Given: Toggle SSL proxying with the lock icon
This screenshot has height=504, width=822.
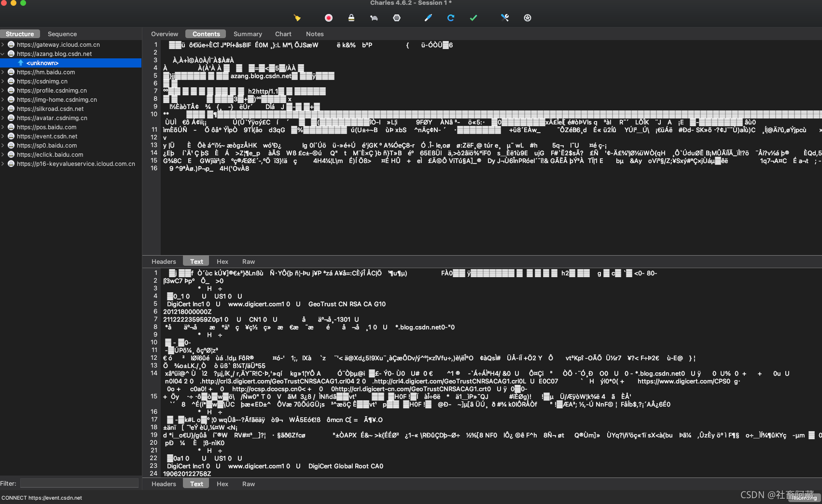Looking at the screenshot, I should coord(351,18).
